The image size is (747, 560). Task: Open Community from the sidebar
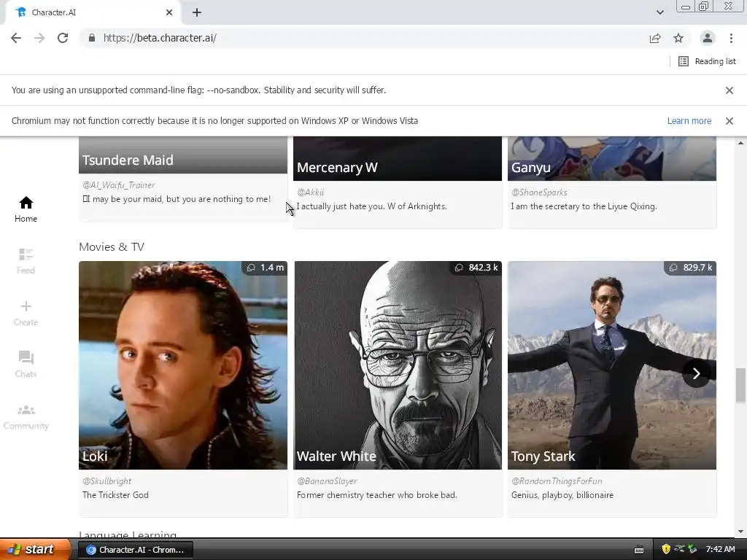[x=26, y=416]
